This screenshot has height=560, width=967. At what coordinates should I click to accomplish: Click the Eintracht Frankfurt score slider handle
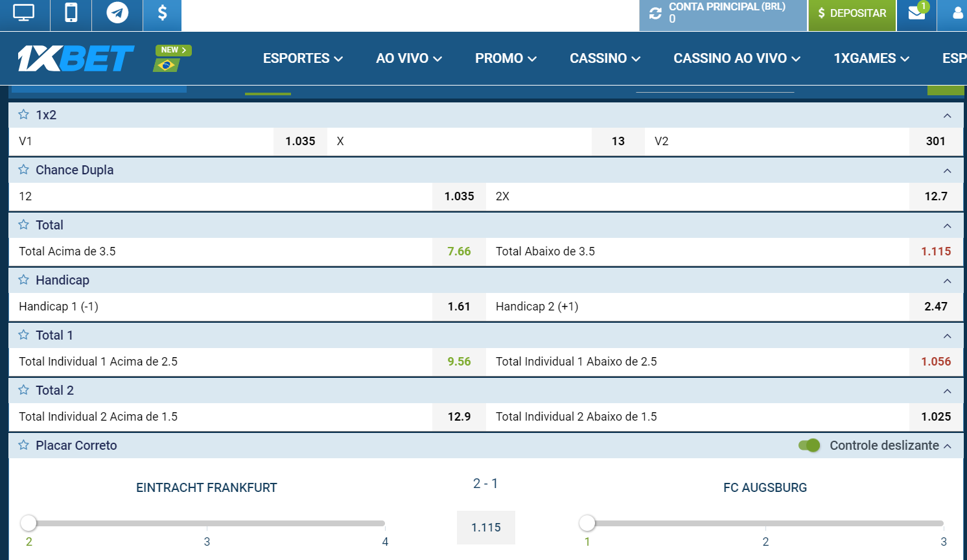[29, 522]
